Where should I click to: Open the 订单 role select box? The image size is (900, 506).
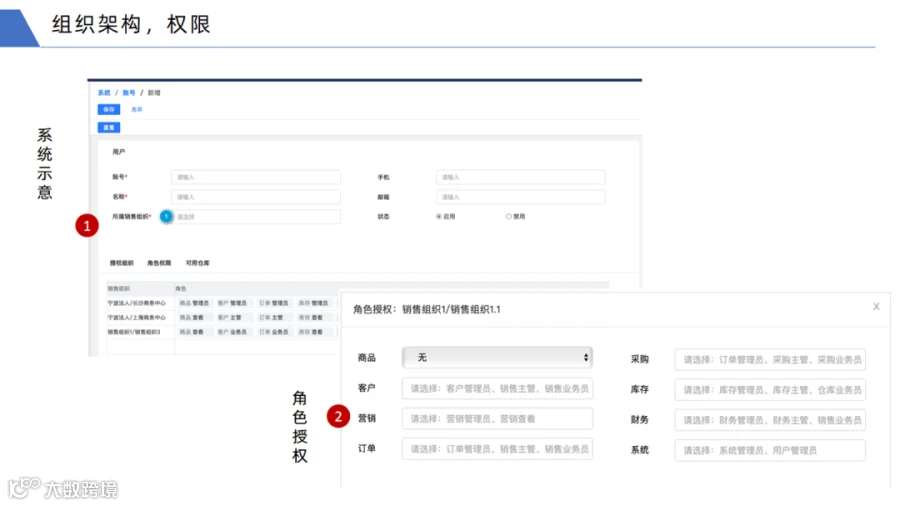(497, 449)
